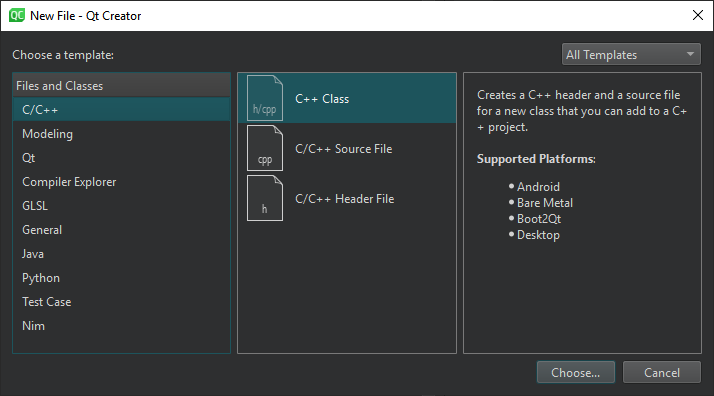Select the Qt category

coord(122,158)
